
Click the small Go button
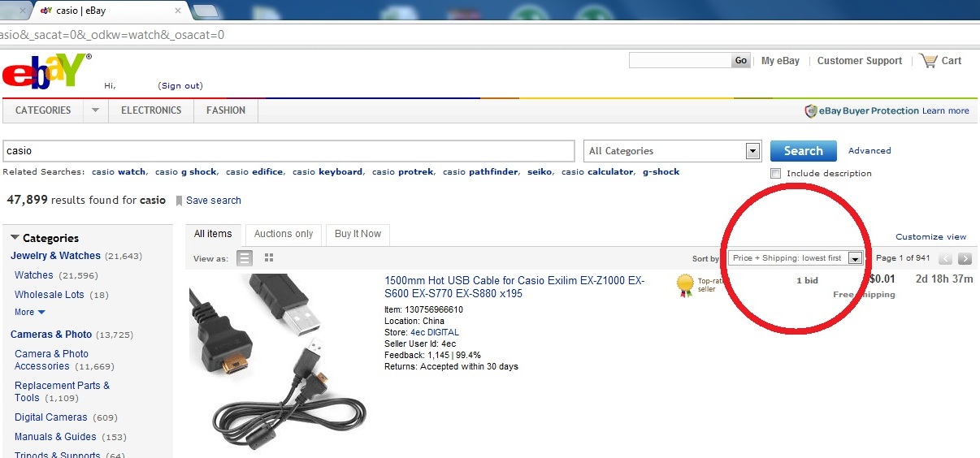(740, 61)
